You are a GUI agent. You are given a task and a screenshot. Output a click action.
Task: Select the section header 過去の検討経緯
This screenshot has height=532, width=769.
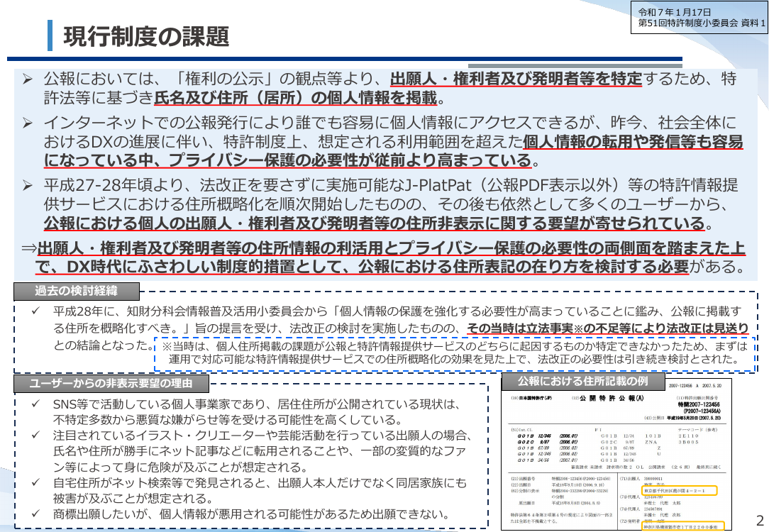[77, 291]
